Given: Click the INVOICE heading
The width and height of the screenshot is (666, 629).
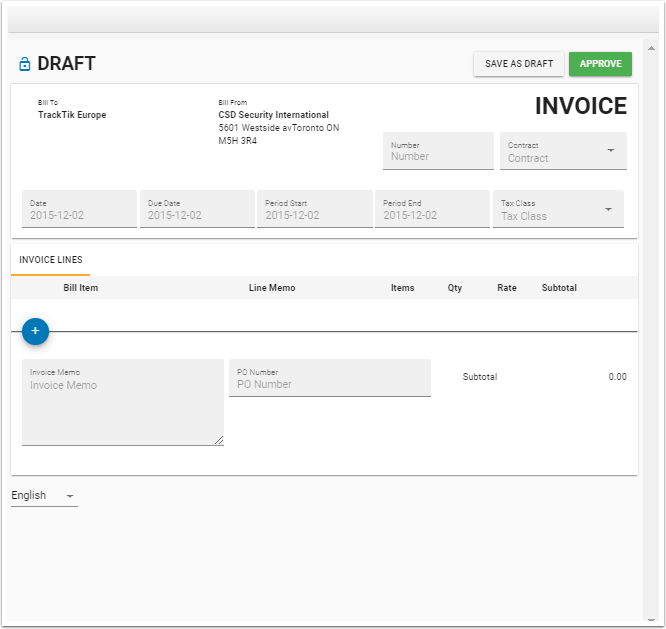Looking at the screenshot, I should click(581, 106).
